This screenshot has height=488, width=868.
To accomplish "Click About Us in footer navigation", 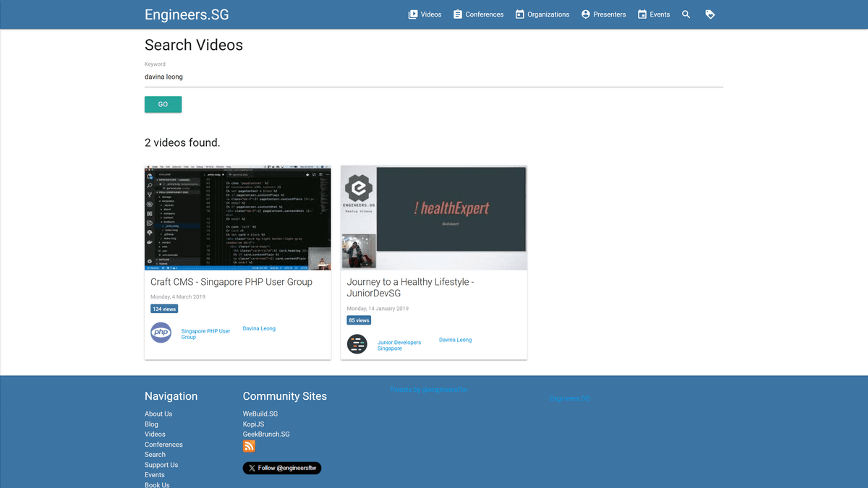I will click(x=158, y=414).
